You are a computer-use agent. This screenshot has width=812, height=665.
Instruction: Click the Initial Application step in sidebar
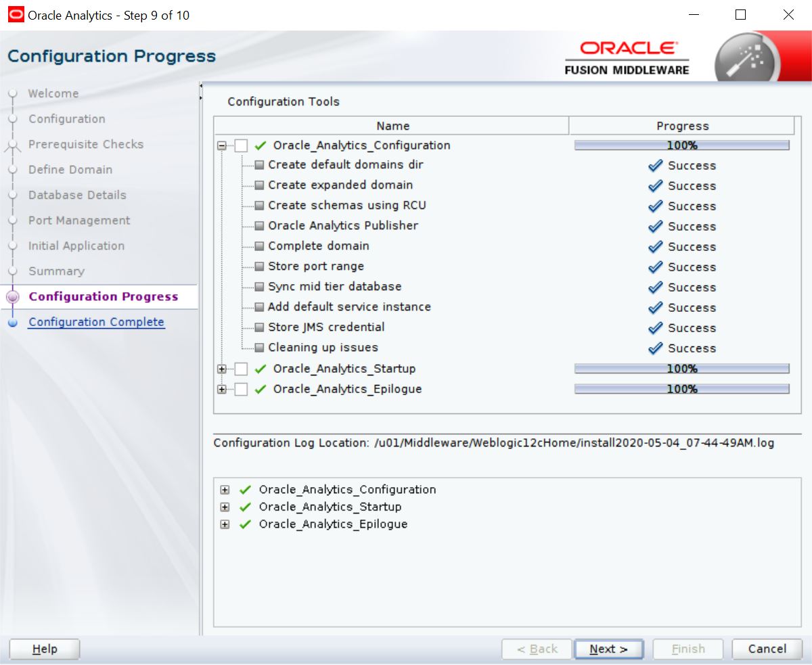[76, 246]
